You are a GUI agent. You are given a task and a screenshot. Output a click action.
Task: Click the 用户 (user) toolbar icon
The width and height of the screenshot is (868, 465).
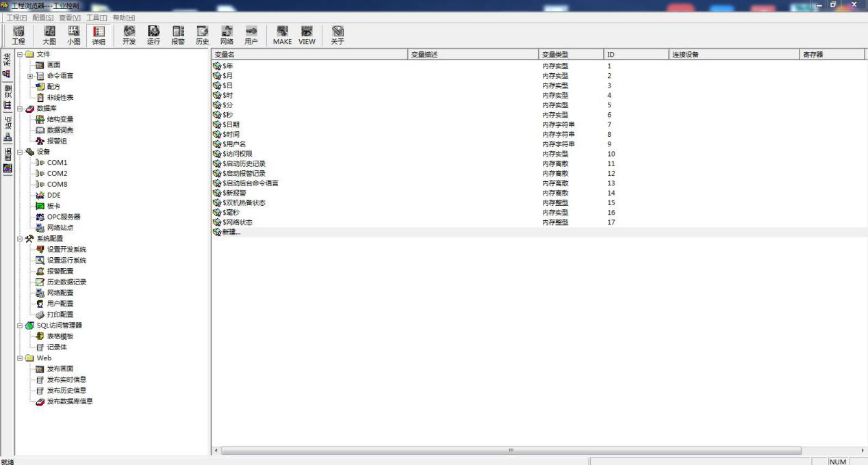pos(251,35)
